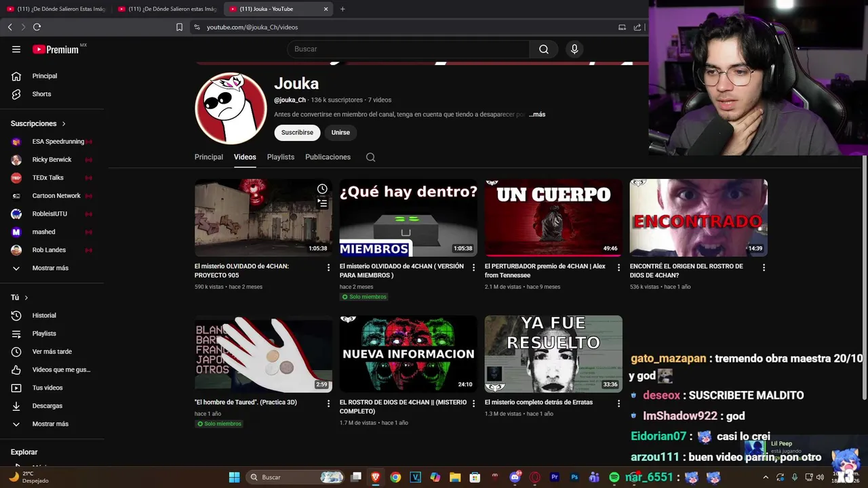Open options for Alex from Tennessee video
The height and width of the screenshot is (488, 868).
[618, 268]
